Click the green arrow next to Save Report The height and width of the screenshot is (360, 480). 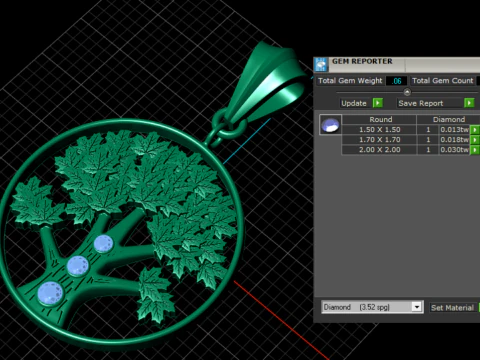pyautogui.click(x=469, y=103)
